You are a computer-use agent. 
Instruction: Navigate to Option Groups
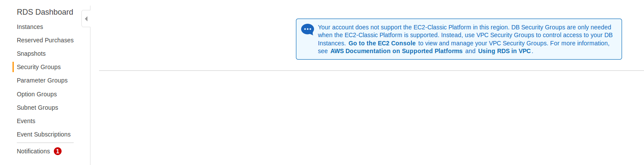pyautogui.click(x=37, y=94)
